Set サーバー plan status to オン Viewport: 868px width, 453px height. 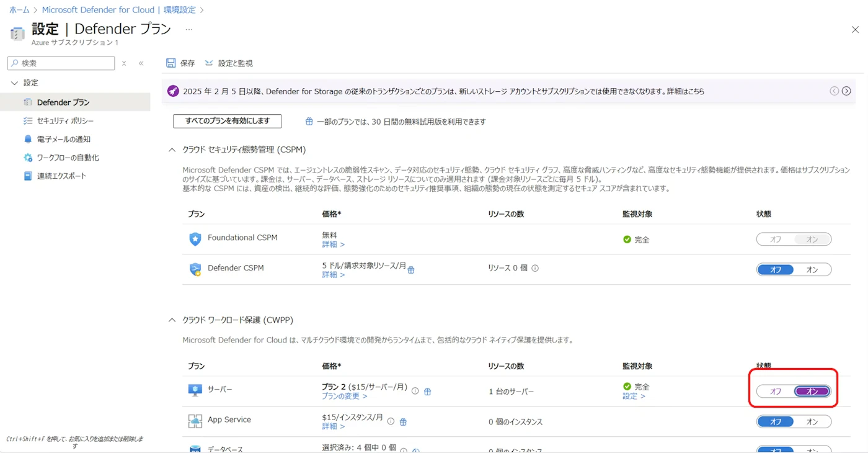[x=812, y=392]
